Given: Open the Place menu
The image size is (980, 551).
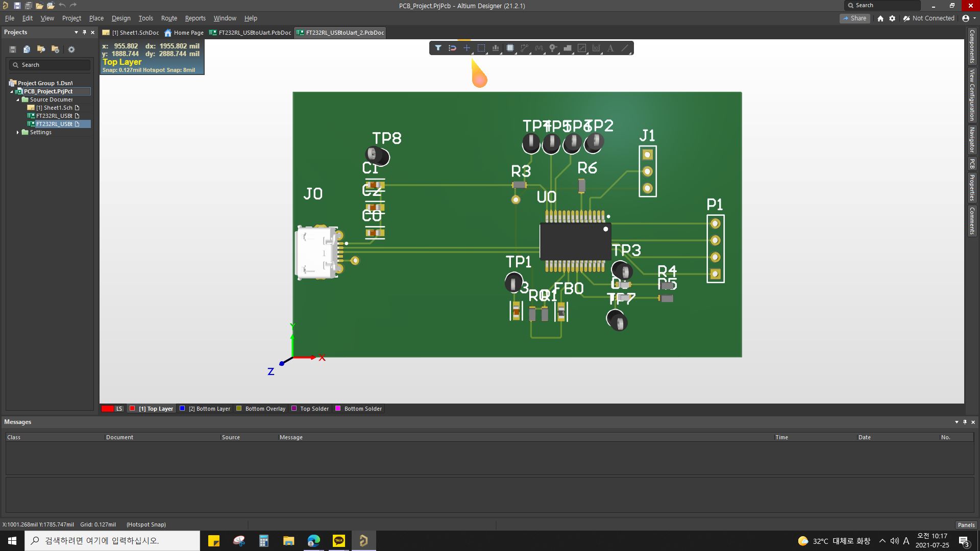Looking at the screenshot, I should tap(96, 18).
